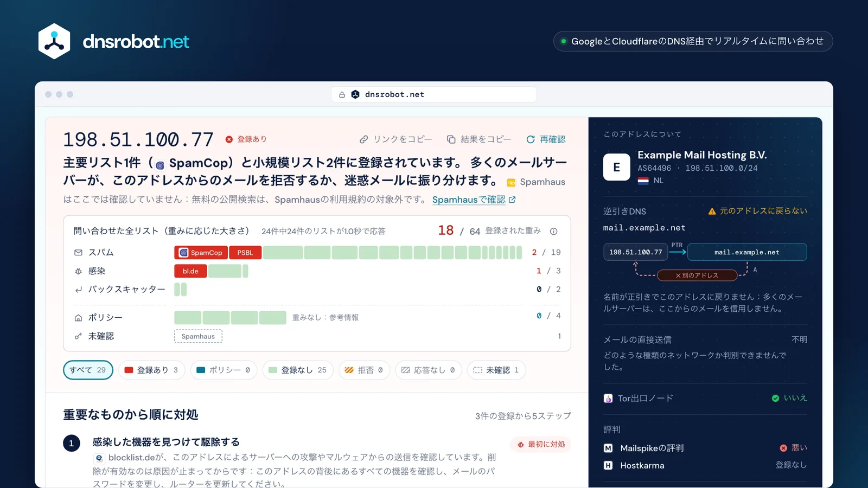This screenshot has width=868, height=488.
Task: Click the red 登録あり status badge near IP
Action: (246, 139)
